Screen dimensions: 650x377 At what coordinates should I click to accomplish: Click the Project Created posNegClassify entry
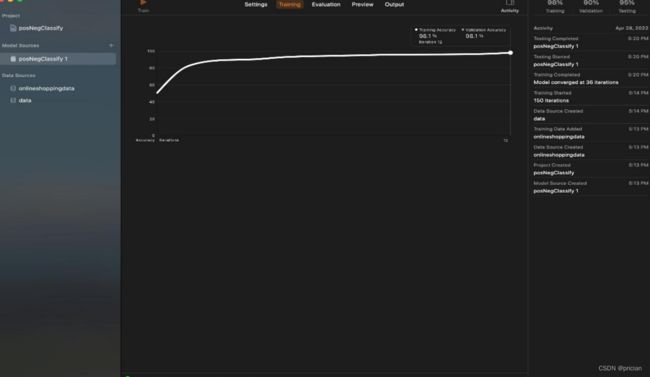[590, 169]
